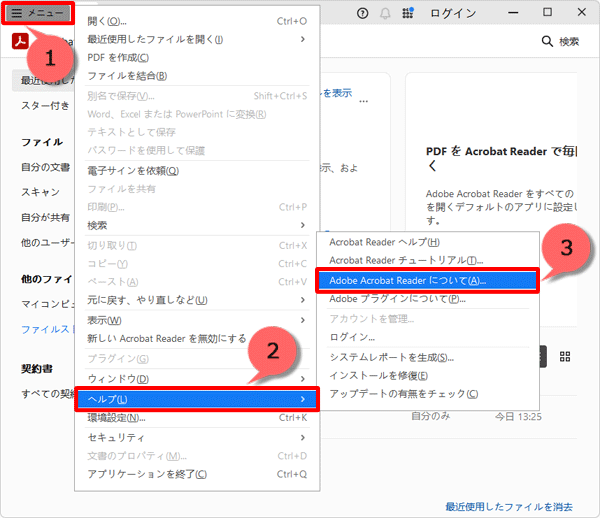Open the apps grid icon

pos(408,13)
